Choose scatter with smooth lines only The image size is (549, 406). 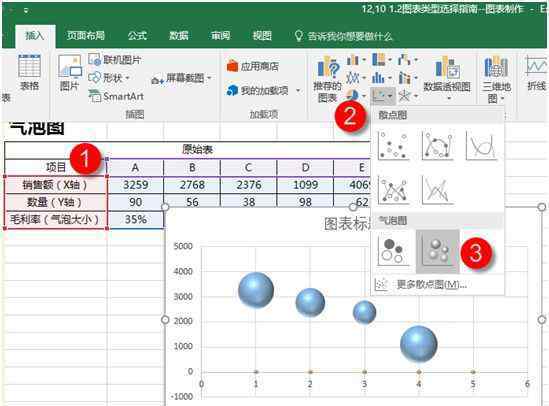482,145
